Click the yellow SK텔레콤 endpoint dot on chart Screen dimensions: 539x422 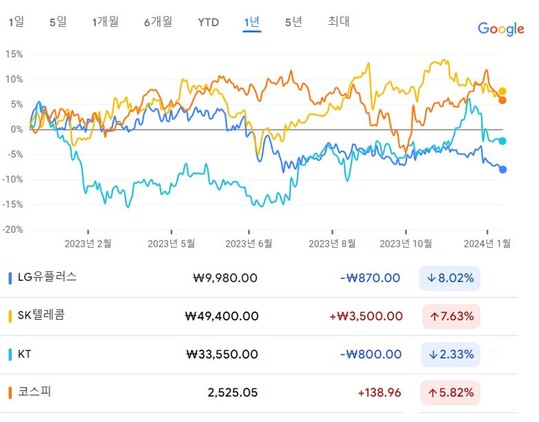(502, 91)
